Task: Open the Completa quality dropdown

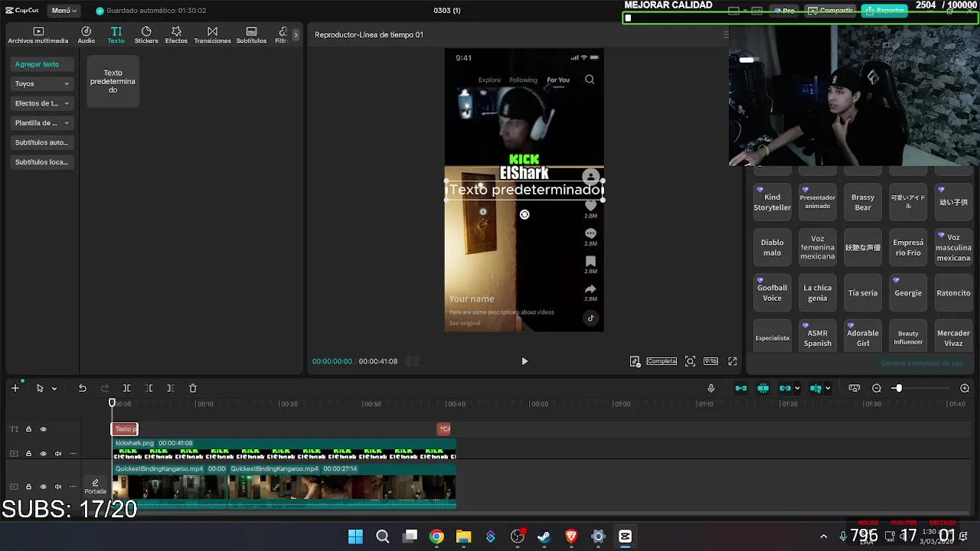Action: (661, 361)
